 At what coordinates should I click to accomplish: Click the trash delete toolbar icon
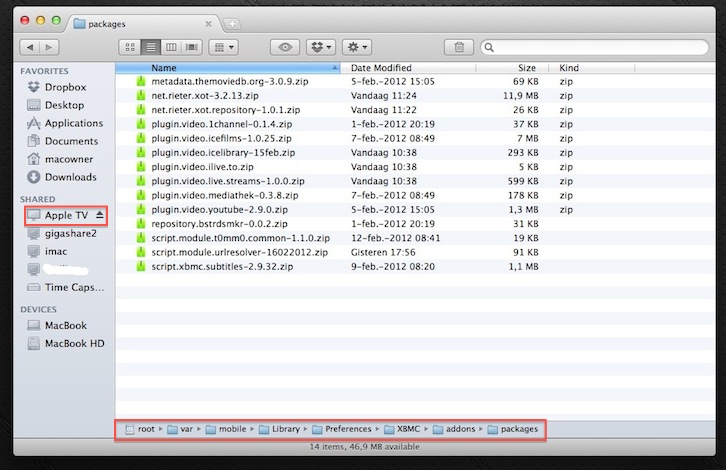[458, 47]
